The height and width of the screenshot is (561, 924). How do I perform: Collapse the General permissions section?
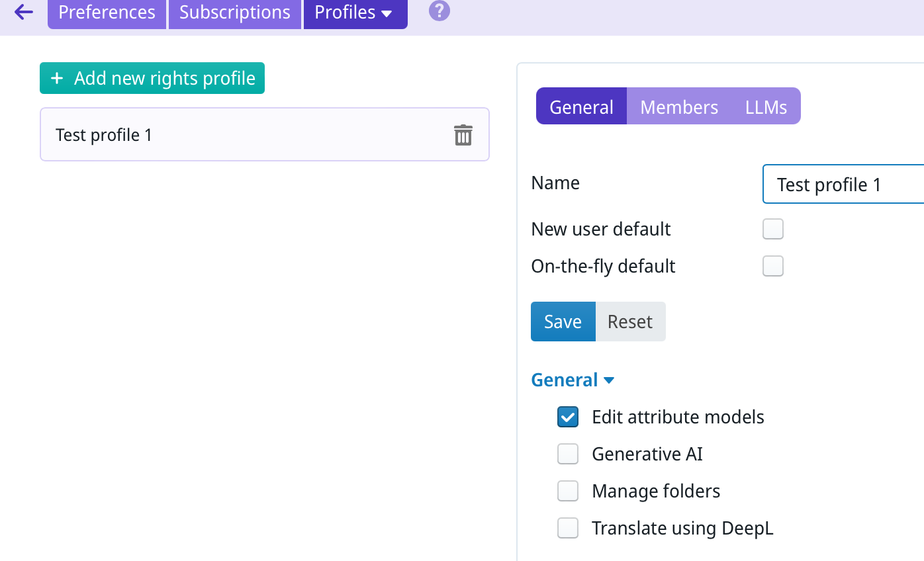(x=573, y=380)
